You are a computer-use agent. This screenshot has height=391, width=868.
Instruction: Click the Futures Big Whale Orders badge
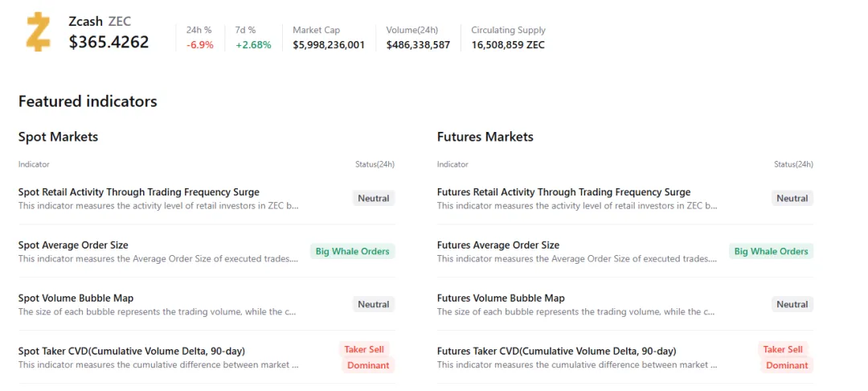771,252
